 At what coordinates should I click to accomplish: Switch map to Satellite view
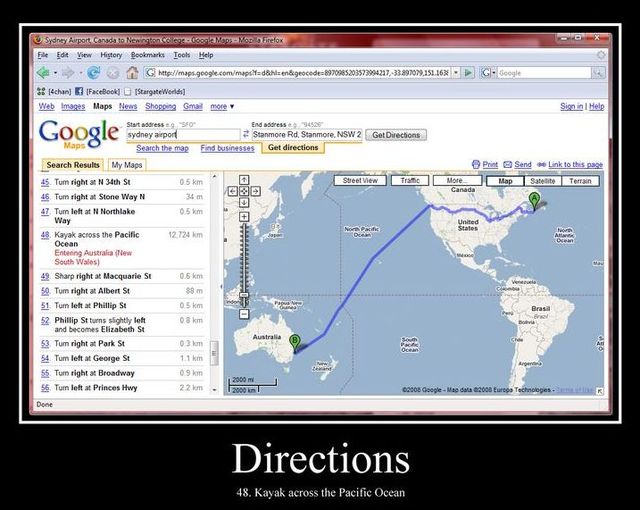[542, 181]
